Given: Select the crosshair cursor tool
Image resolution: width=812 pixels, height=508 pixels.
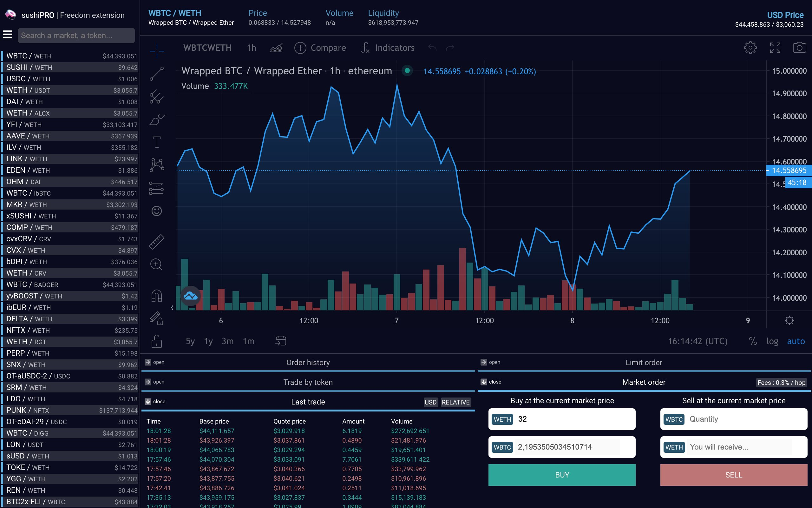Looking at the screenshot, I should pos(157,51).
